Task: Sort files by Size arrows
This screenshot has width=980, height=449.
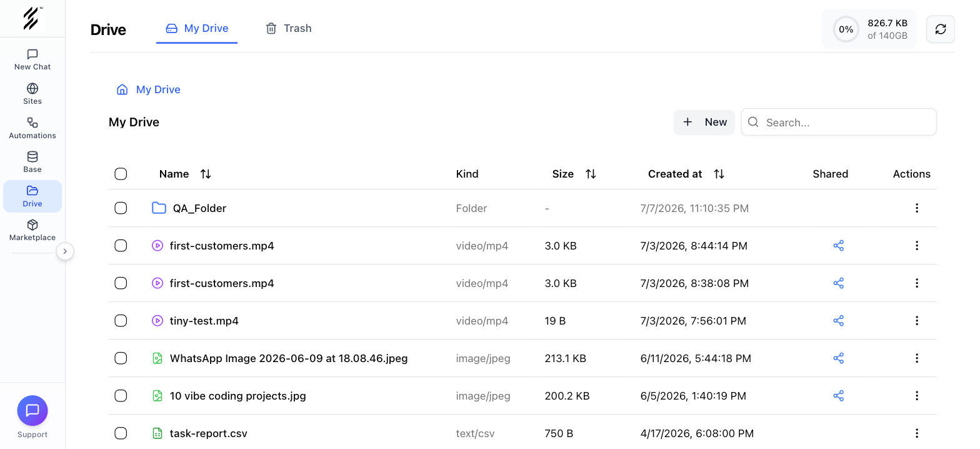Action: (591, 174)
